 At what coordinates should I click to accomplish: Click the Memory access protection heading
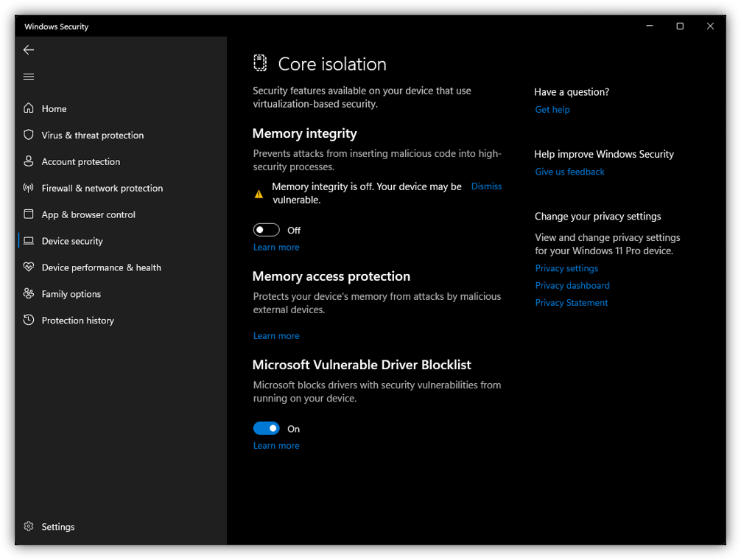click(331, 276)
